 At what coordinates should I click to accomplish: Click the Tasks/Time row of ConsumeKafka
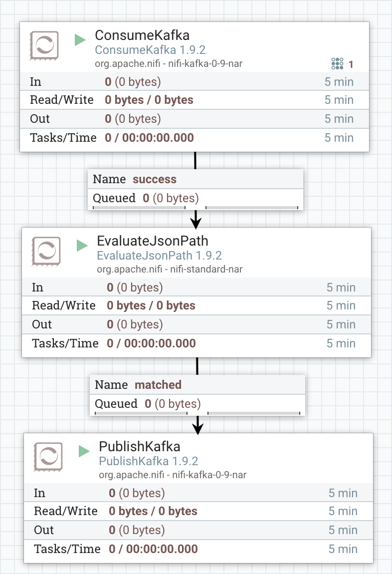195,138
